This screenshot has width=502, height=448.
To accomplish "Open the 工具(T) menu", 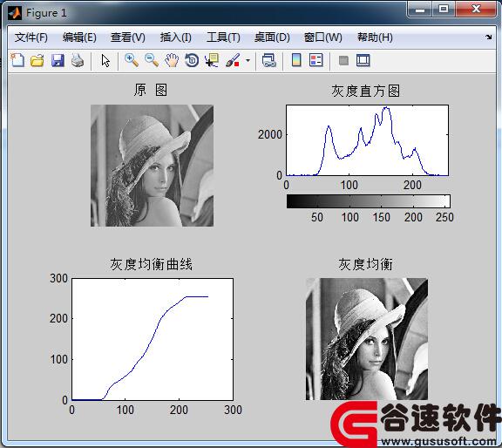I will pyautogui.click(x=223, y=37).
